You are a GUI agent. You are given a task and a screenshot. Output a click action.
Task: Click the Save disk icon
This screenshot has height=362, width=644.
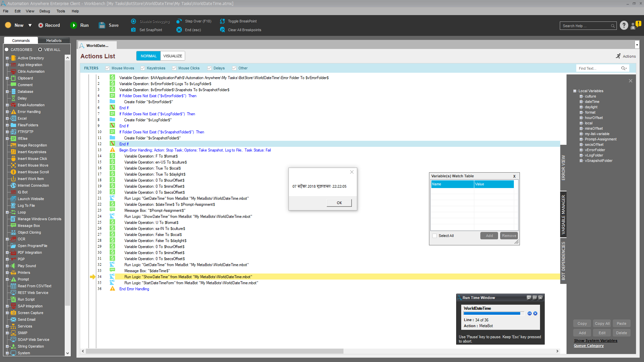[x=102, y=25]
